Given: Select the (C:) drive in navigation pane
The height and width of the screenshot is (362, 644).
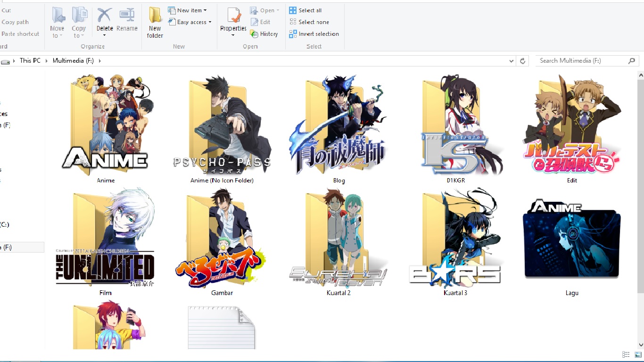Looking at the screenshot, I should [x=5, y=224].
